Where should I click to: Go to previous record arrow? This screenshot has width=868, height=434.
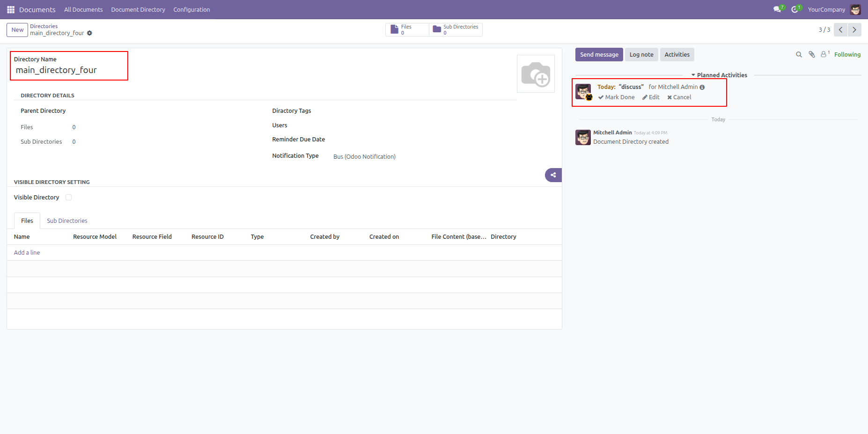coord(841,29)
